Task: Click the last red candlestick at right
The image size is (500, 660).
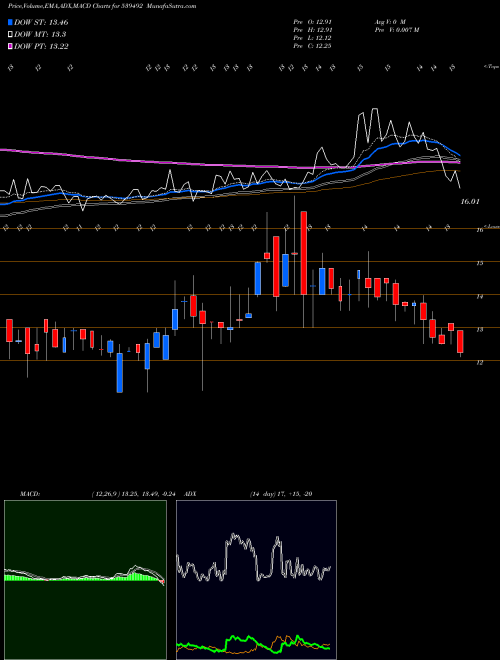Action: pos(460,341)
